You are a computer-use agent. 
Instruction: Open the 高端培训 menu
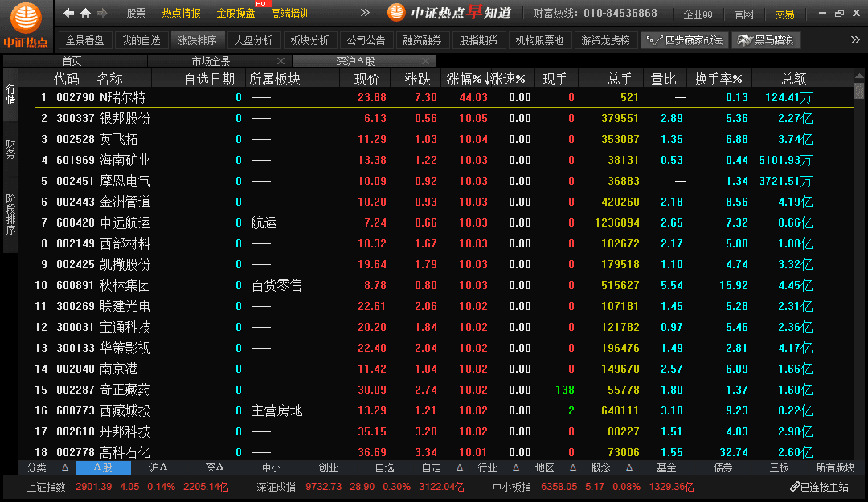tap(291, 14)
